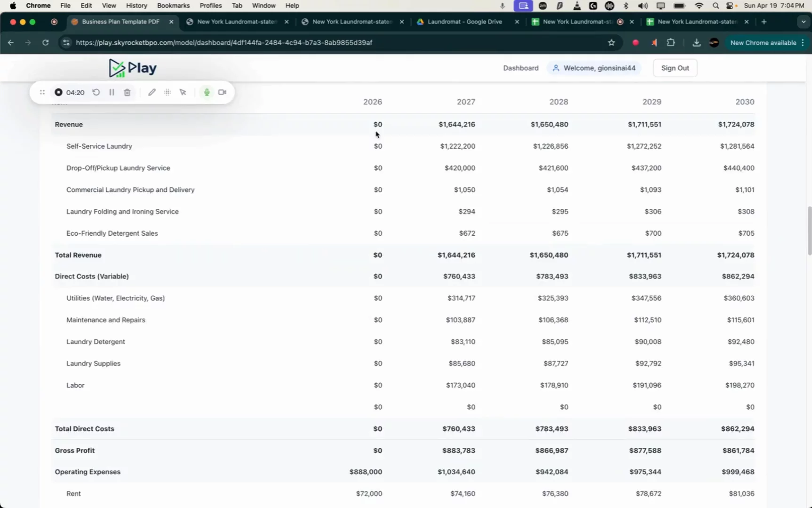
Task: Click Eco-Friendly Detergent Sales label
Action: click(x=112, y=233)
